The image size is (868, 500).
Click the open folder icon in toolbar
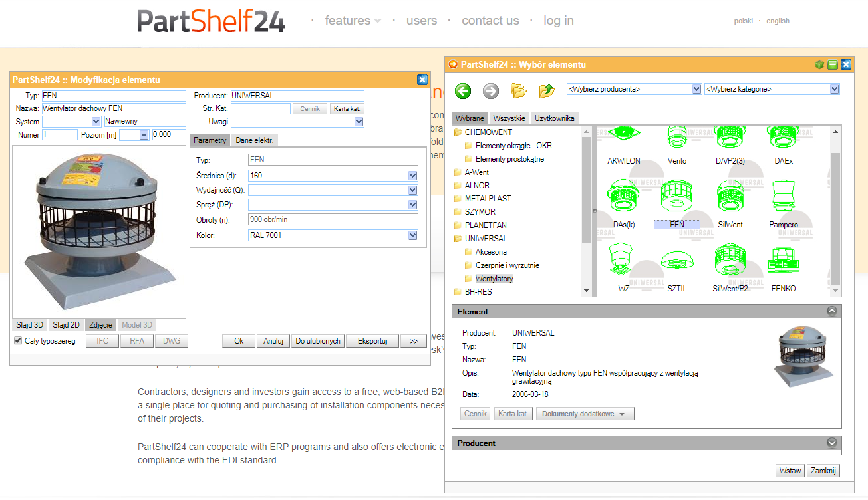[x=518, y=91]
